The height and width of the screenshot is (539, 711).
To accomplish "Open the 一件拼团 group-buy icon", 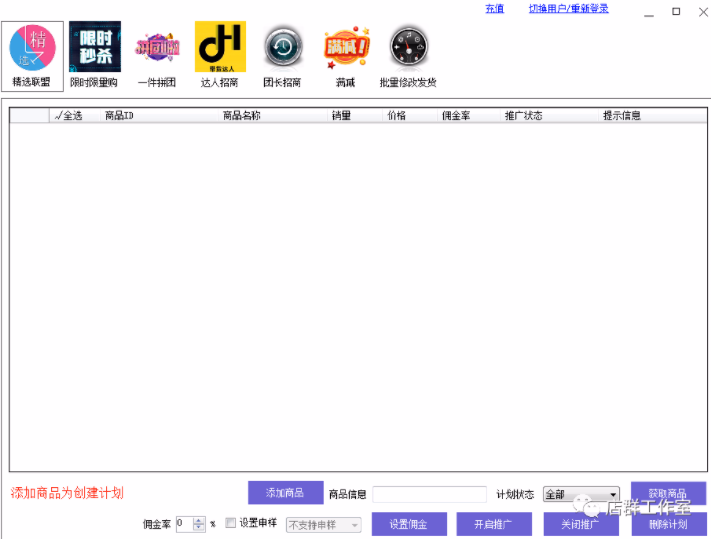I will click(x=157, y=47).
